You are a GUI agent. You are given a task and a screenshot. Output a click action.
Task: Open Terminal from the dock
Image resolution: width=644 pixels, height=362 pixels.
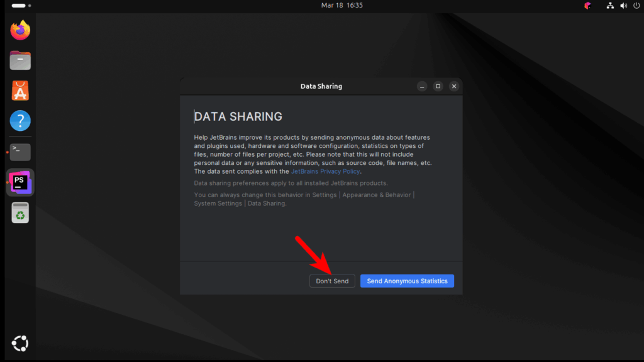click(20, 152)
